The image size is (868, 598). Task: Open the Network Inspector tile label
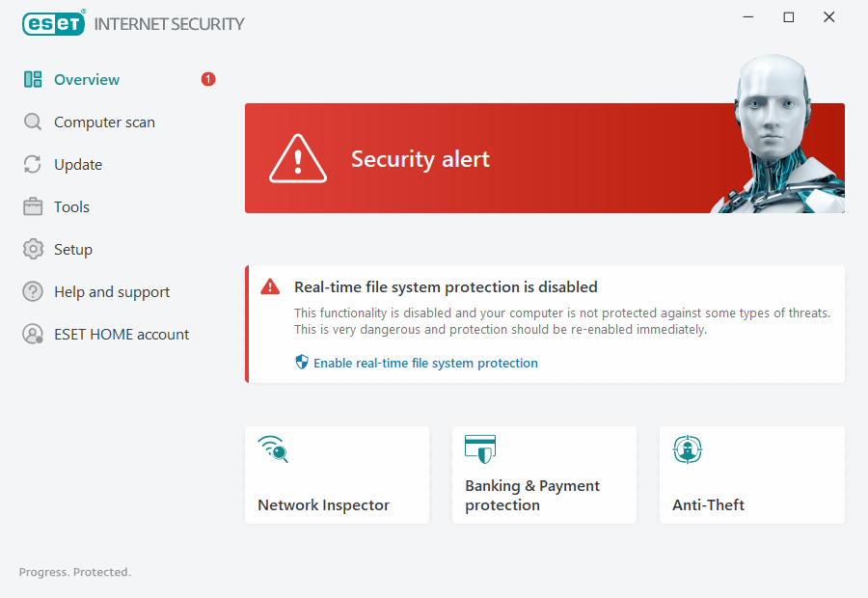click(323, 505)
